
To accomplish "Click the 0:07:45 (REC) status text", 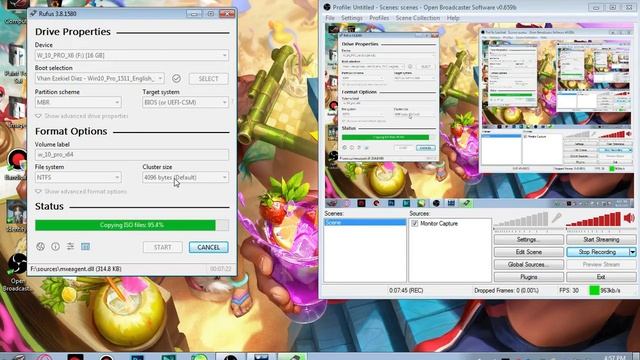I will (406, 291).
